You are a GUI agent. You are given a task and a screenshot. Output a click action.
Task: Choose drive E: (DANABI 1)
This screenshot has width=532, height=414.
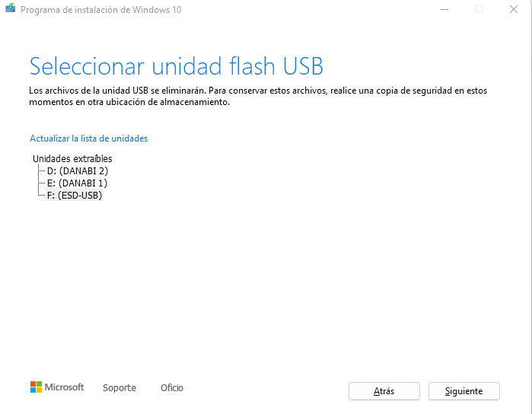77,183
